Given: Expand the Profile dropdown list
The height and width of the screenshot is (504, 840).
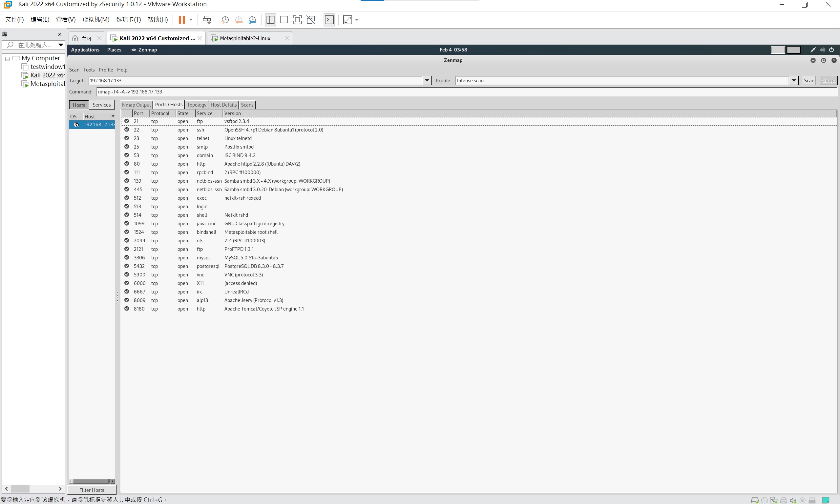Looking at the screenshot, I should tap(793, 80).
